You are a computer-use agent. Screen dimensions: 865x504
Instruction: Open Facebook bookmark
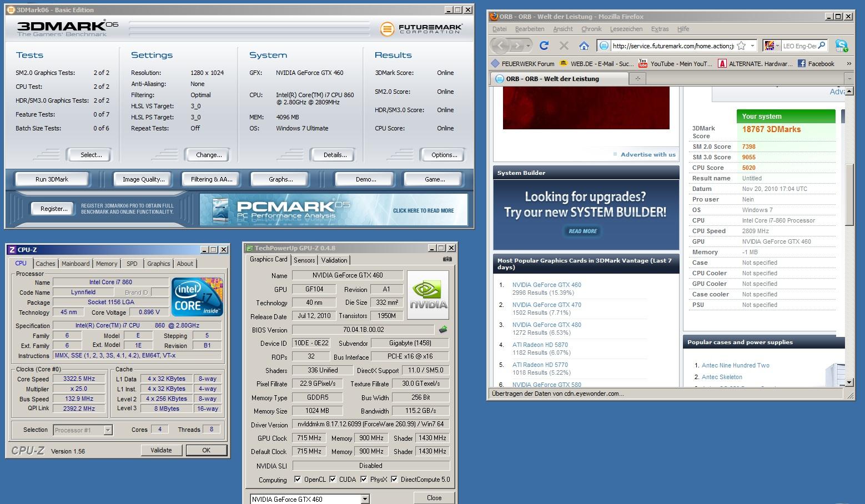(x=816, y=63)
